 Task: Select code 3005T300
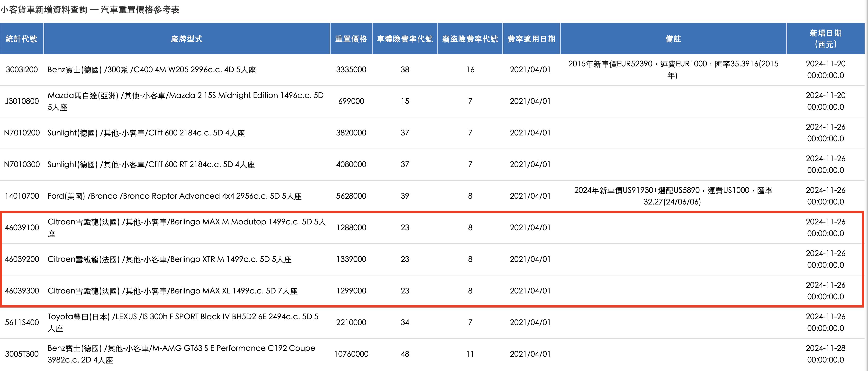[22, 354]
